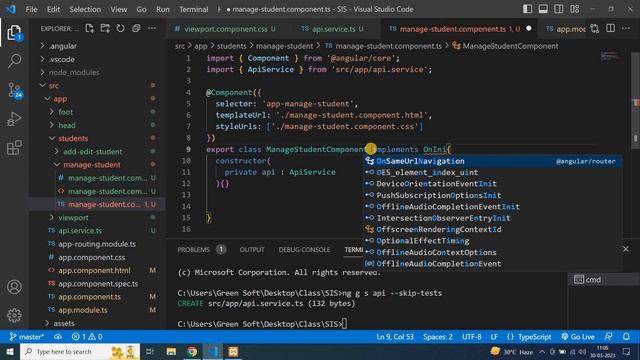Viewport: 640px width, 360px height.
Task: Open Source Control view with 24 changes
Action: (x=14, y=90)
